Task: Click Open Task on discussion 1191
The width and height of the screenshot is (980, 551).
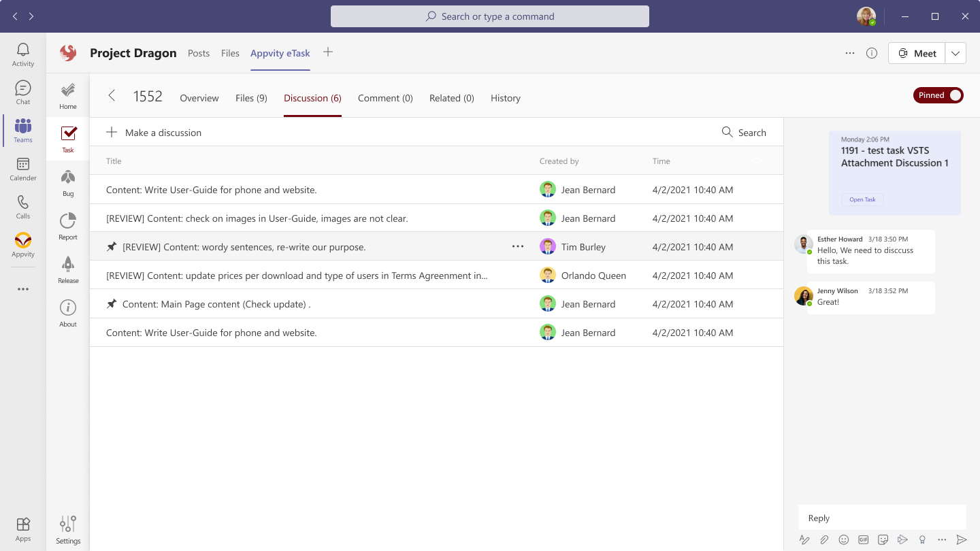Action: coord(862,199)
